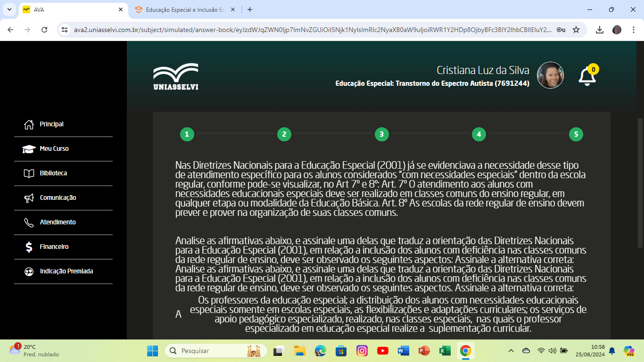This screenshot has width=644, height=362.
Task: Open Meu Curso from the sidebar
Action: pos(54,149)
